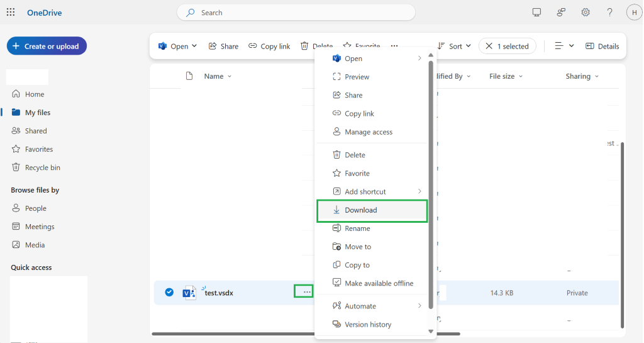Open the view layout options dropdown
The width and height of the screenshot is (644, 343).
pos(564,46)
